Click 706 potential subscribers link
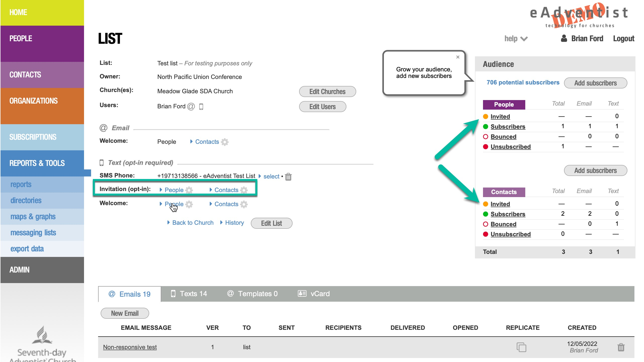 (x=523, y=82)
